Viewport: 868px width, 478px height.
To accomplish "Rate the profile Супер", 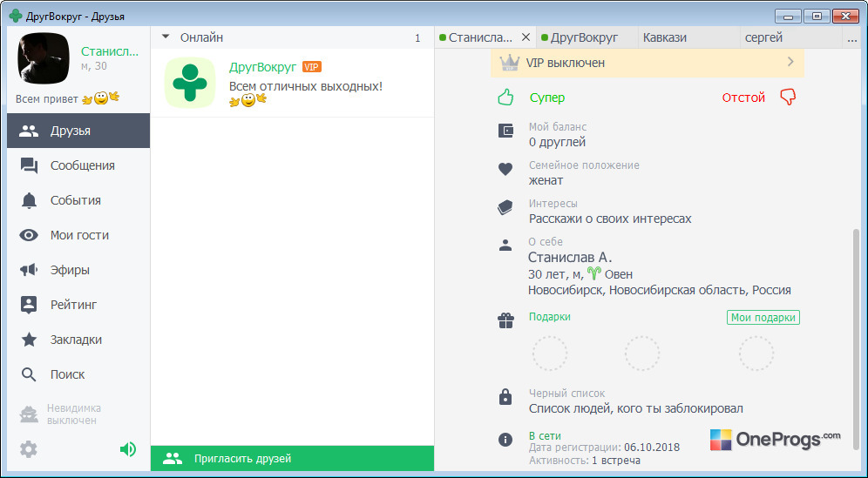I will coord(547,98).
